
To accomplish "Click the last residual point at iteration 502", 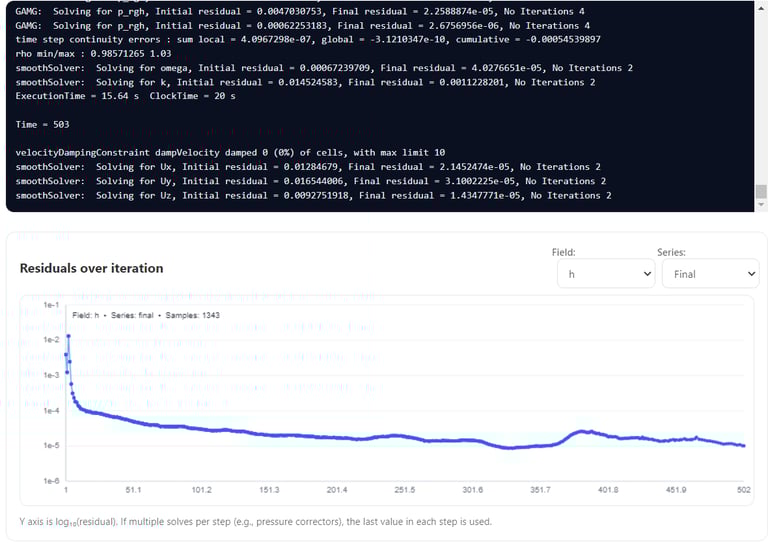I will 743,446.
